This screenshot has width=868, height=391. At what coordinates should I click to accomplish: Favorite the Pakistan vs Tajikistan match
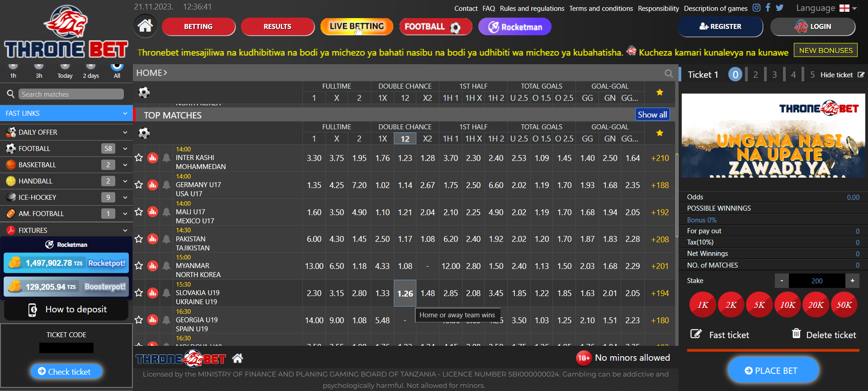(139, 239)
